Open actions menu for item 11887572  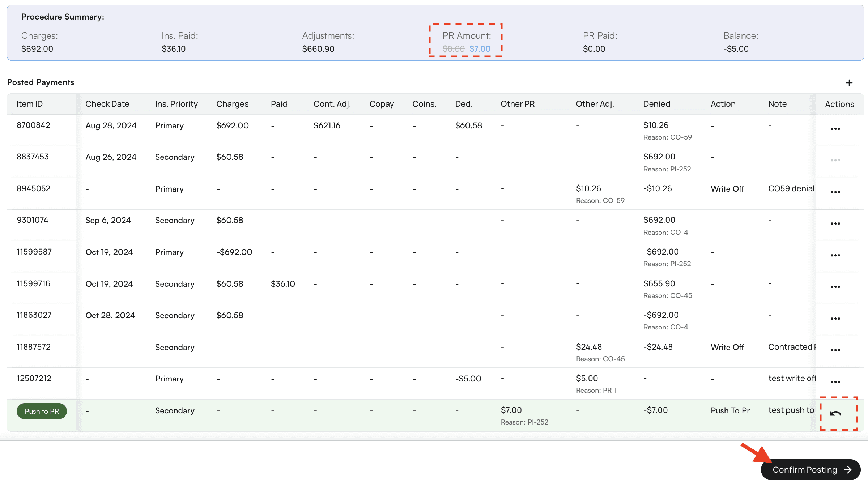click(x=835, y=350)
